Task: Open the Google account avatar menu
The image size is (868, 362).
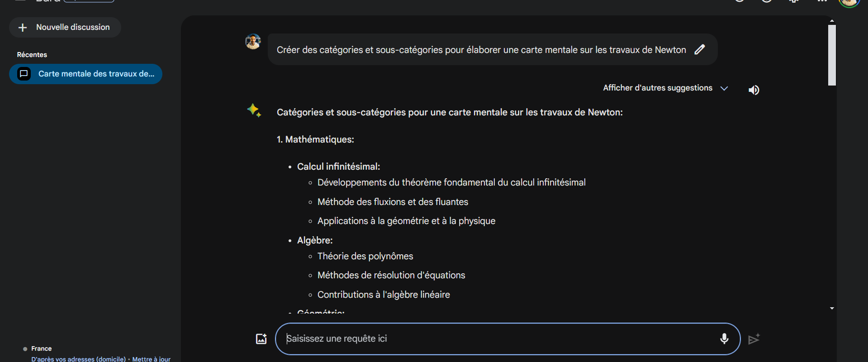Action: click(849, 2)
